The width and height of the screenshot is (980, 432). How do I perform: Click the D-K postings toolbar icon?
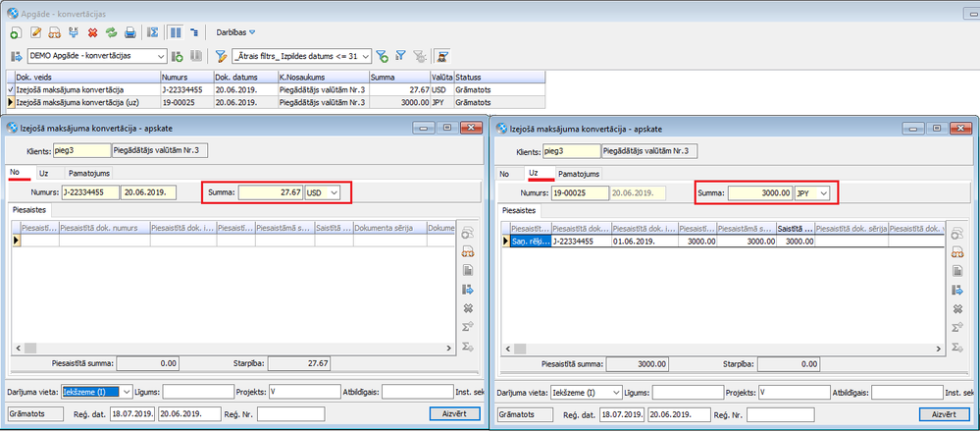[74, 31]
